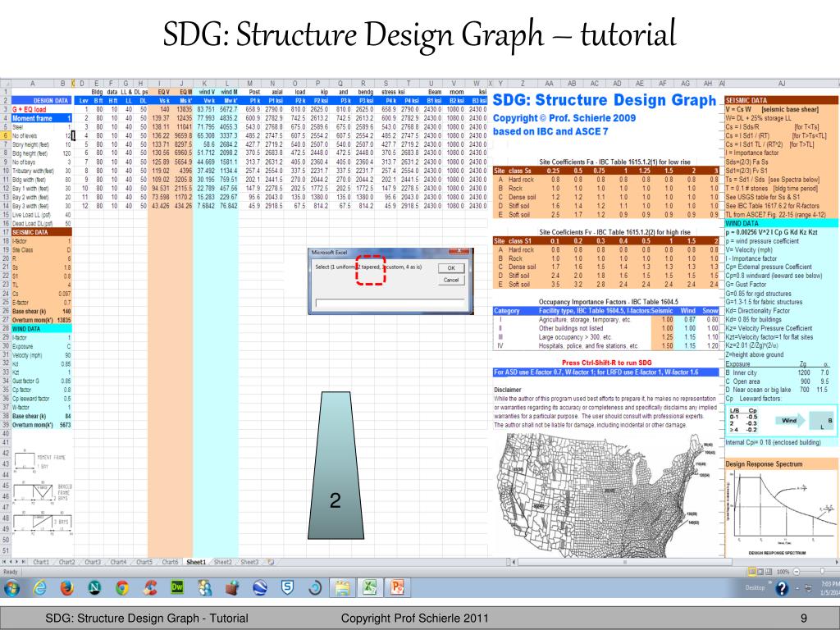840x630 pixels.
Task: Click the 'Hospitals, police, and fire stations' row
Action: click(x=606, y=345)
